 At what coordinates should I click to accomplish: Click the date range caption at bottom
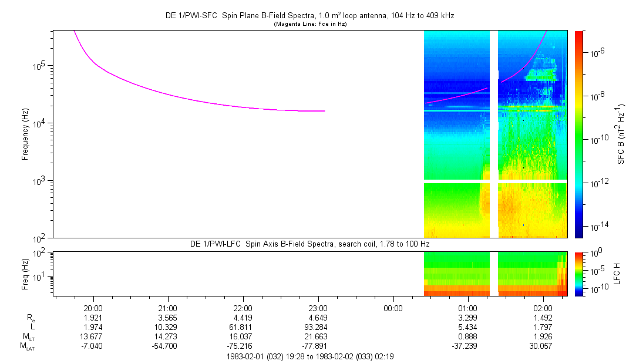[x=310, y=357]
